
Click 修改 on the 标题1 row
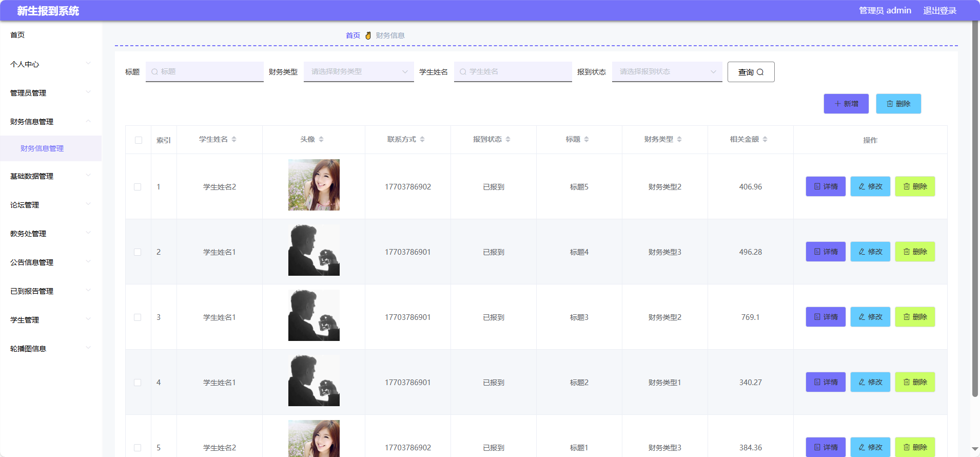(870, 447)
